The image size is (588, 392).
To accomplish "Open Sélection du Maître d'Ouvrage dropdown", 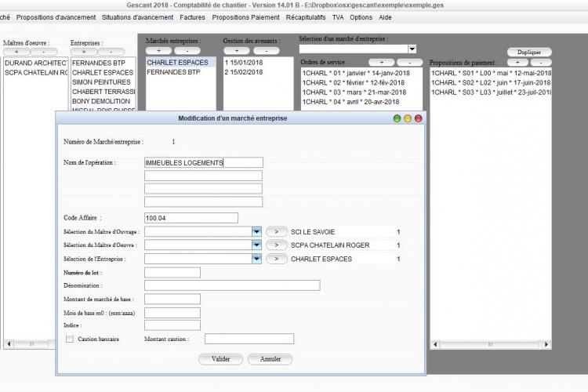I will [x=256, y=232].
